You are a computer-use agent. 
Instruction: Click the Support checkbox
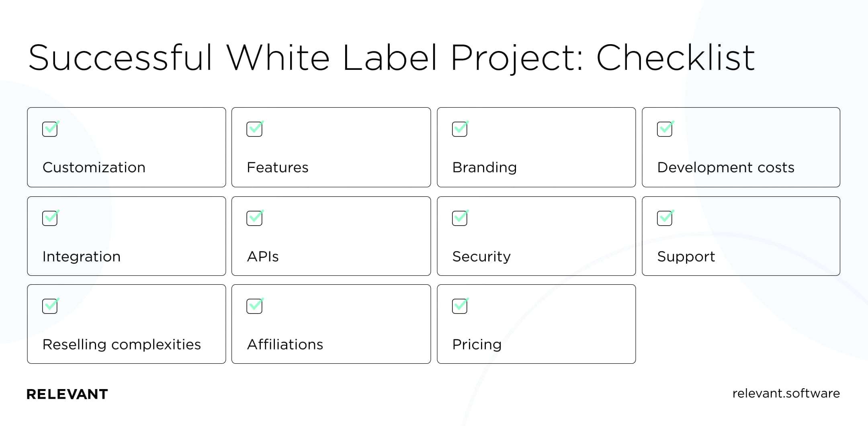[x=665, y=218]
